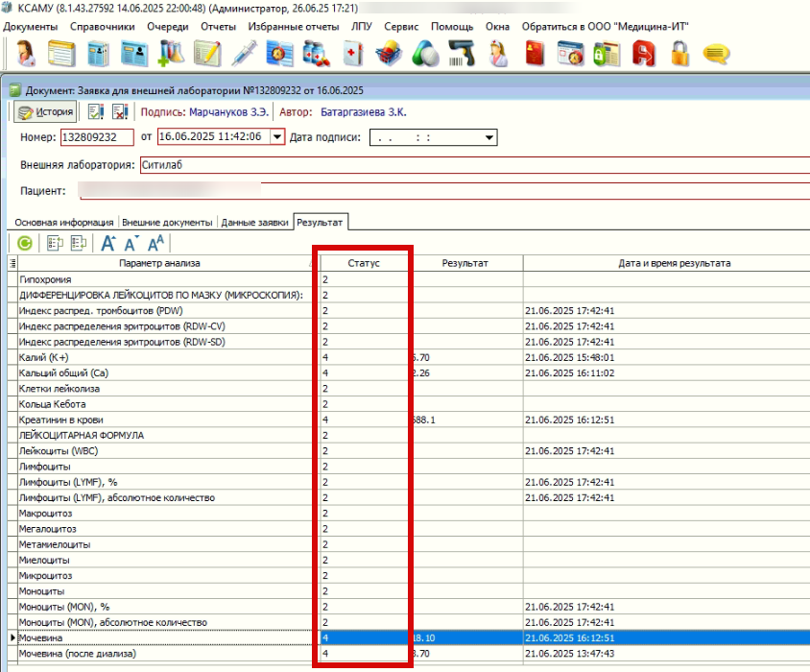Click the first-aid kit toolbar icon

[353, 53]
